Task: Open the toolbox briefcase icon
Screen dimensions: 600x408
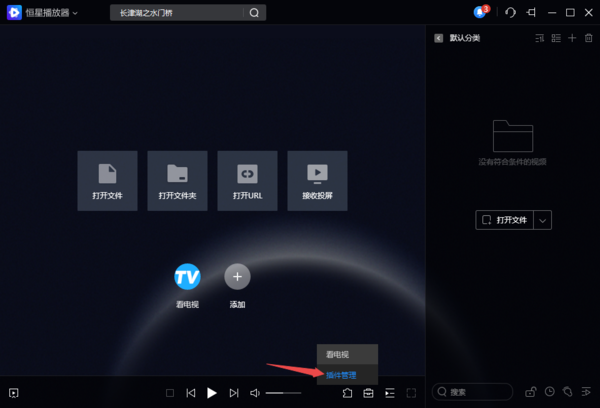Action: [368, 393]
